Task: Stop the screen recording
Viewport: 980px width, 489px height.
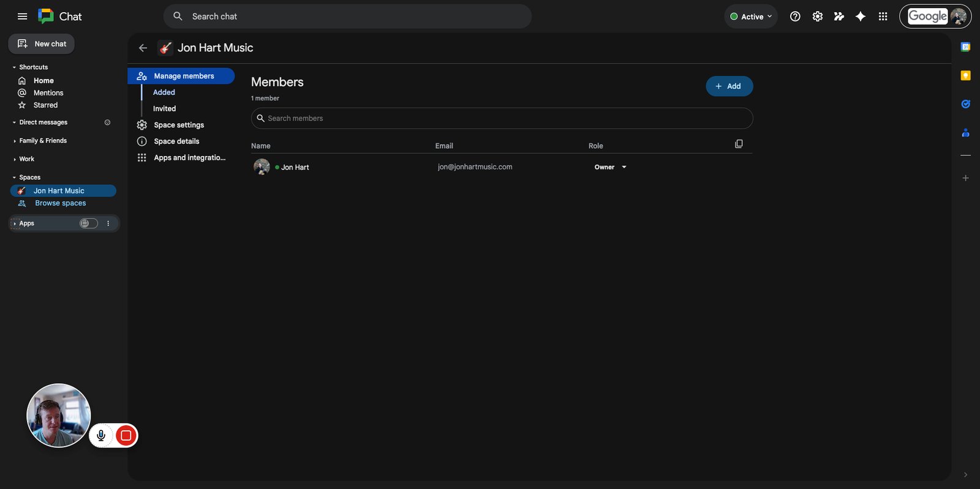Action: click(x=126, y=435)
